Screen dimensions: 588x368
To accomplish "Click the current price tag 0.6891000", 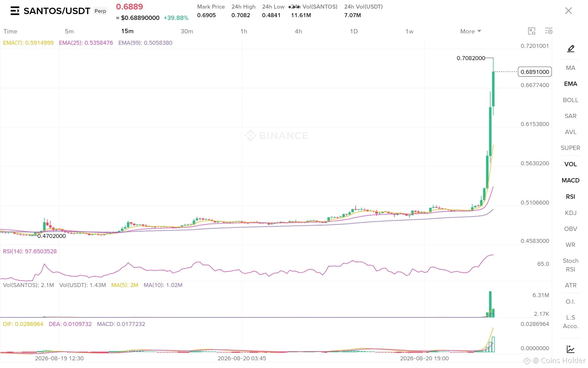I will pyautogui.click(x=535, y=72).
